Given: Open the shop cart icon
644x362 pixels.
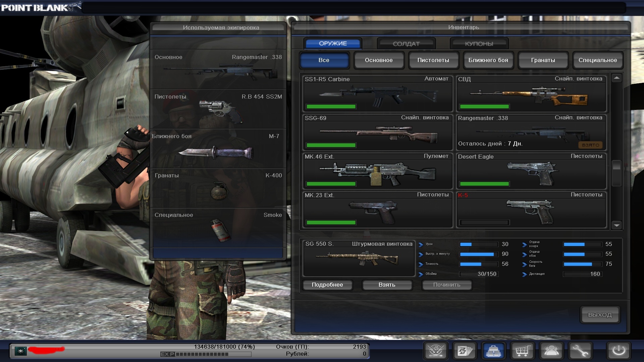Looking at the screenshot, I should 522,351.
